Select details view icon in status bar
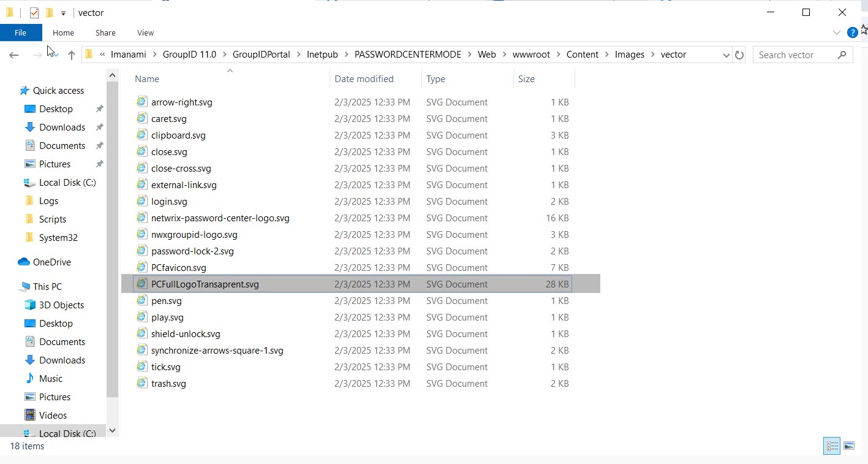Screen dimensions: 868x464 [832, 446]
